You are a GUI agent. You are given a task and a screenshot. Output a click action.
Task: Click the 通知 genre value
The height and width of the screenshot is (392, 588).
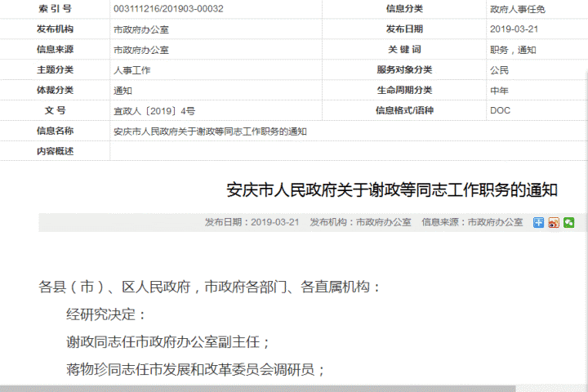coord(122,91)
